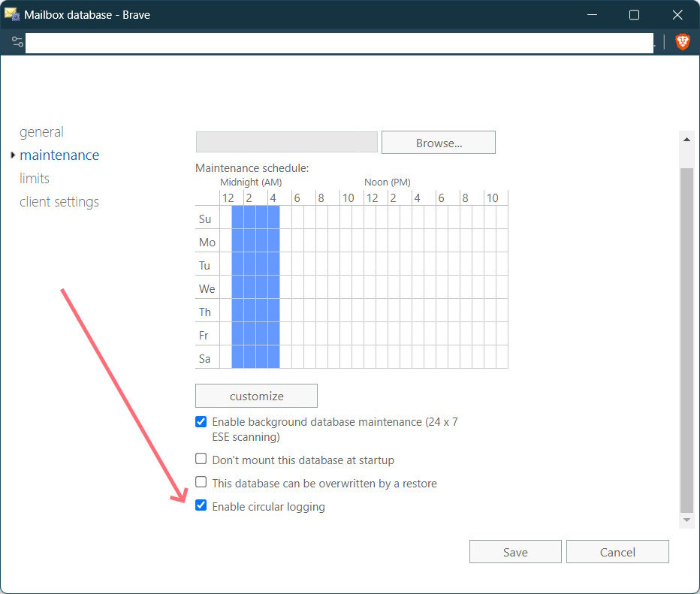Open site settings icon in address bar
The height and width of the screenshot is (594, 700).
18,42
